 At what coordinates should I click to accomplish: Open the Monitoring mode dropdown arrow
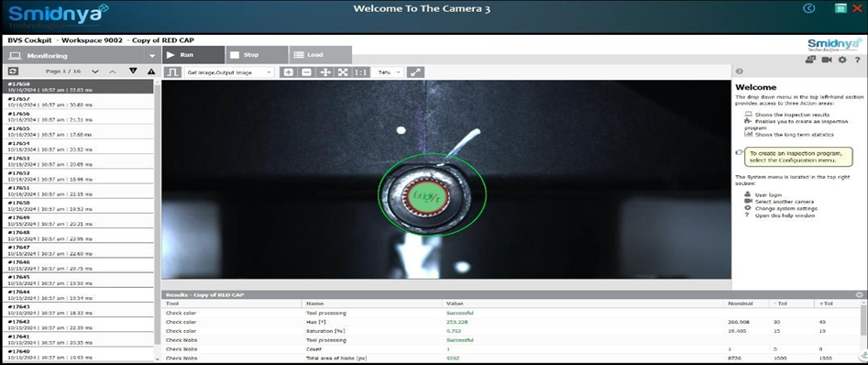(152, 56)
